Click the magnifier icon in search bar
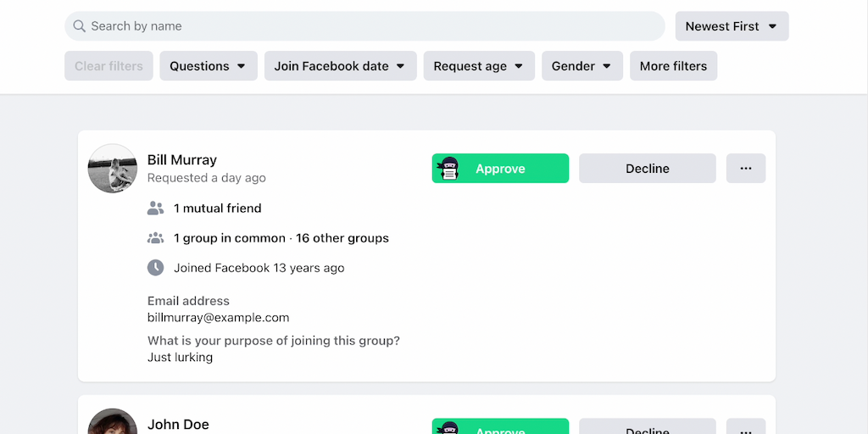 (x=80, y=26)
